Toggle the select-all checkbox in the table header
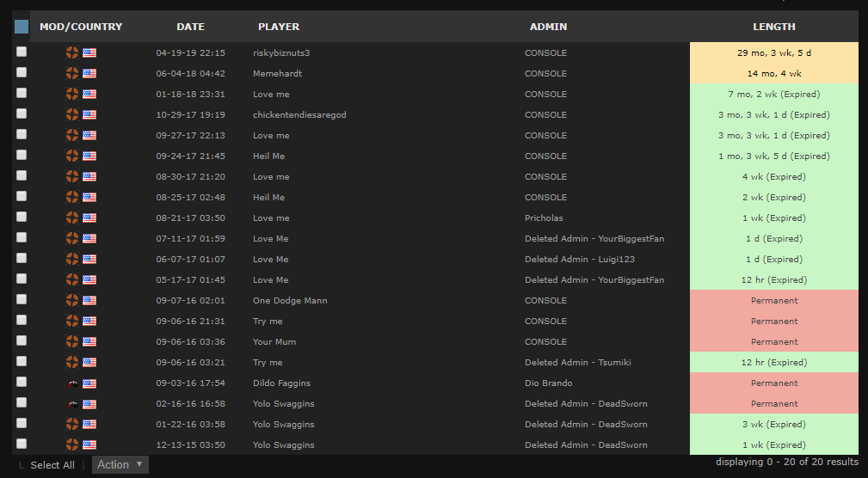 click(22, 27)
